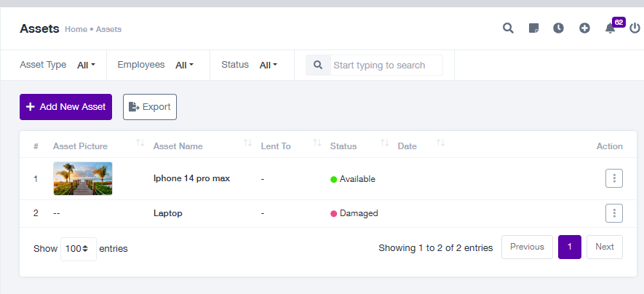
Task: Click the Showing 1 to 2 of 2 entries text
Action: point(436,248)
